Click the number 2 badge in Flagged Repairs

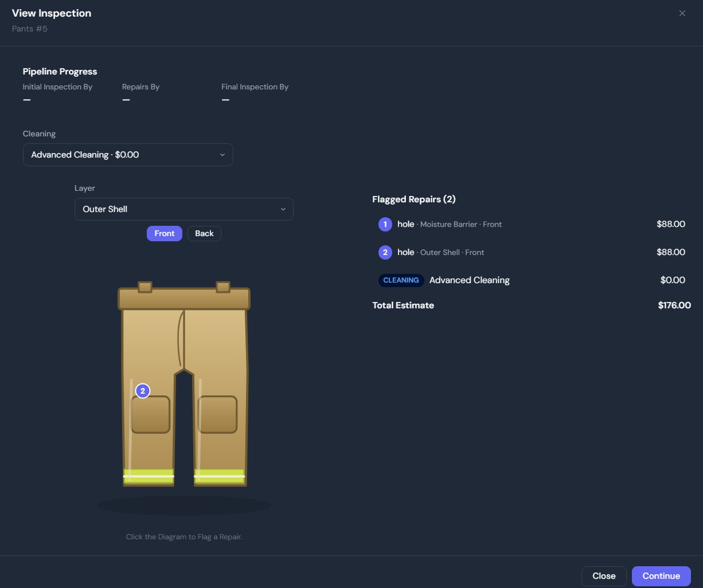tap(385, 252)
